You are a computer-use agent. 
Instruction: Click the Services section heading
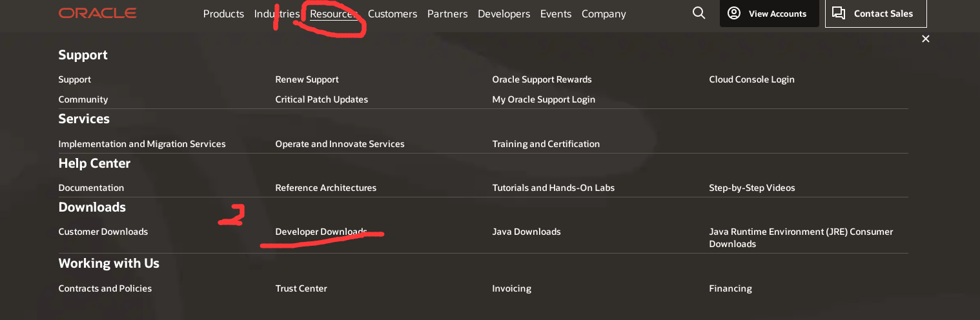click(84, 119)
